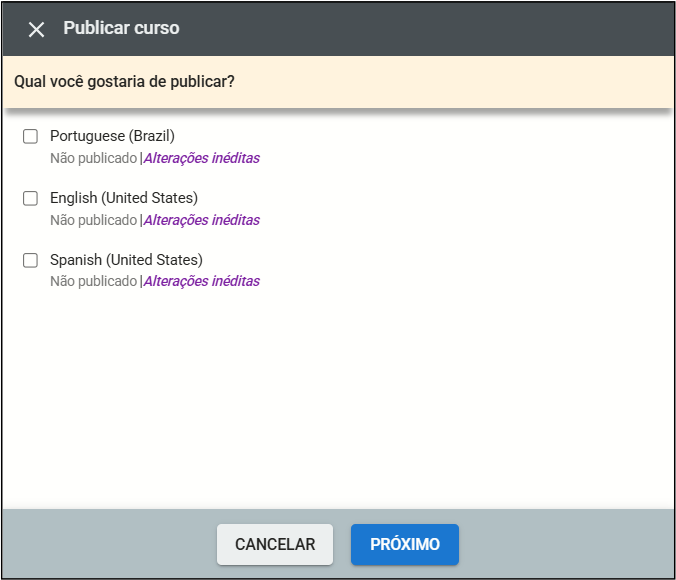Check the Portuguese (Brazil) checkbox
The height and width of the screenshot is (580, 676).
point(31,136)
